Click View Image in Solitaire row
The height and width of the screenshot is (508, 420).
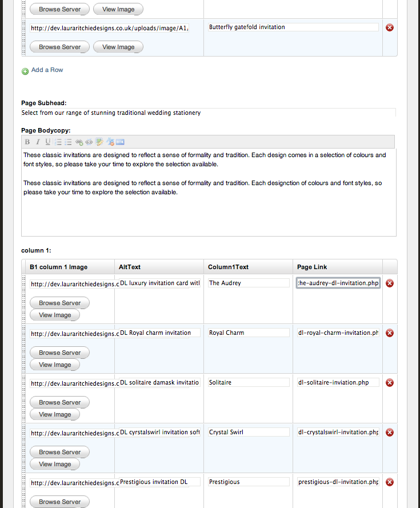tap(55, 414)
